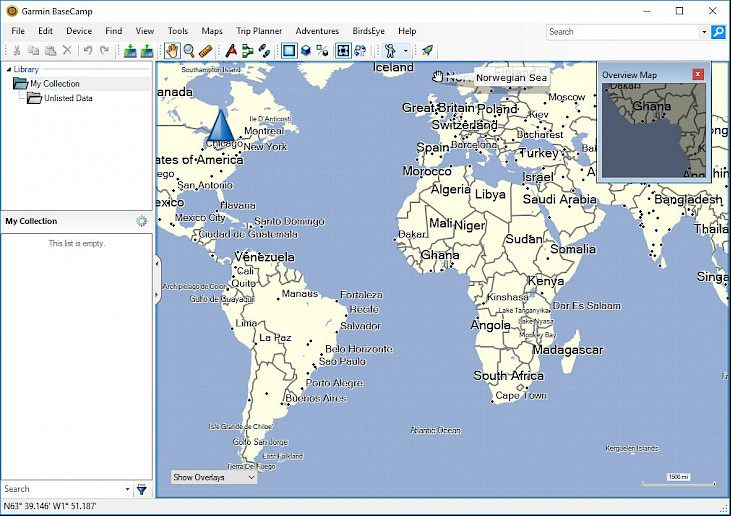Click the Iceland label on map
This screenshot has height=516, width=731.
393,68
